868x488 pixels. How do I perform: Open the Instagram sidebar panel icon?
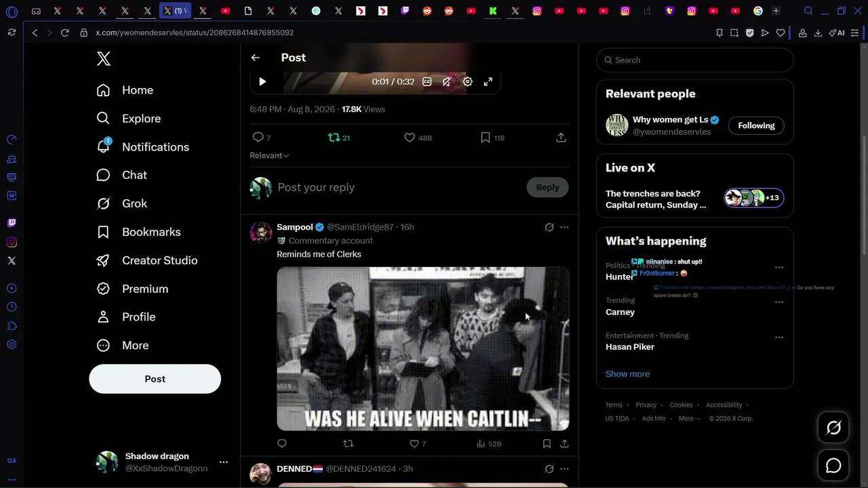(12, 242)
